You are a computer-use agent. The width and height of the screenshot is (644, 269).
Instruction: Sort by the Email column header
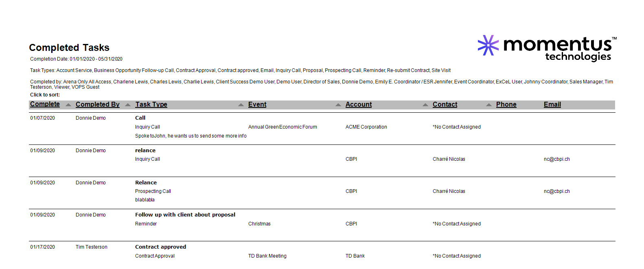click(x=552, y=105)
